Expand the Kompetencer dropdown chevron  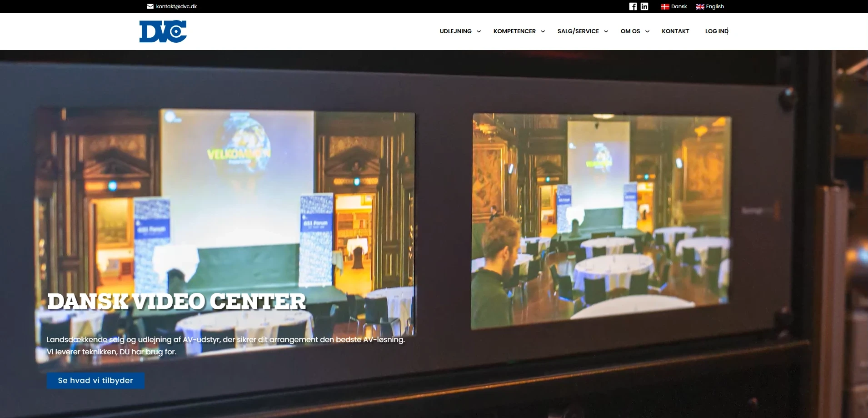(x=543, y=31)
